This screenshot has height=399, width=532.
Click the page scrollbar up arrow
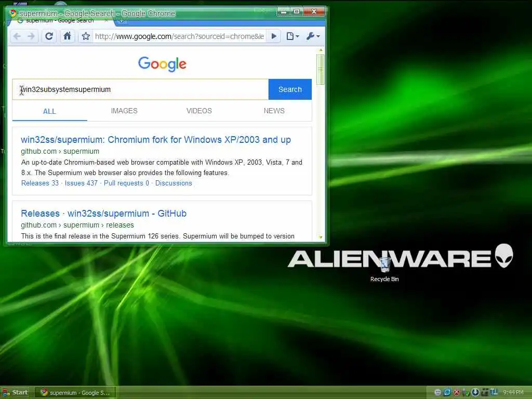point(321,50)
